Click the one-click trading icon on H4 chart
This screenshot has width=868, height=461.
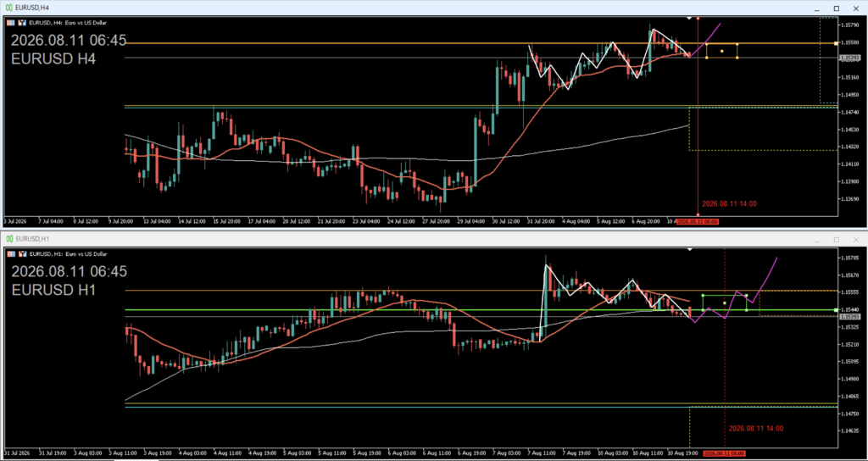12,23
